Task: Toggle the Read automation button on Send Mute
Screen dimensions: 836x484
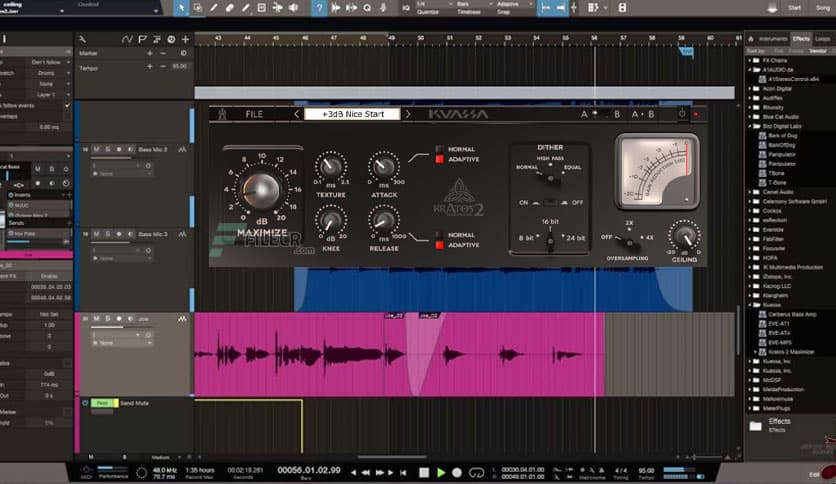Action: tap(102, 403)
